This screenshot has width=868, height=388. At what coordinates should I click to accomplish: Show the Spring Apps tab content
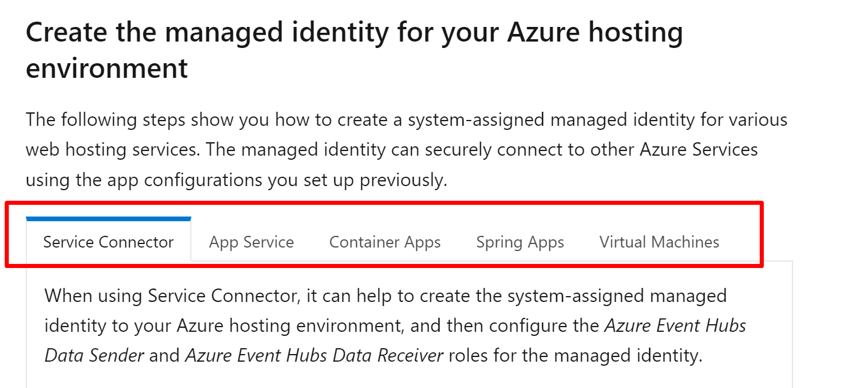coord(520,242)
